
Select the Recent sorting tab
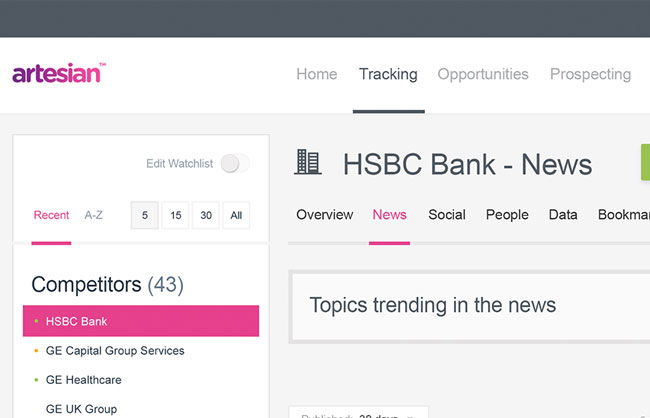[x=51, y=215]
